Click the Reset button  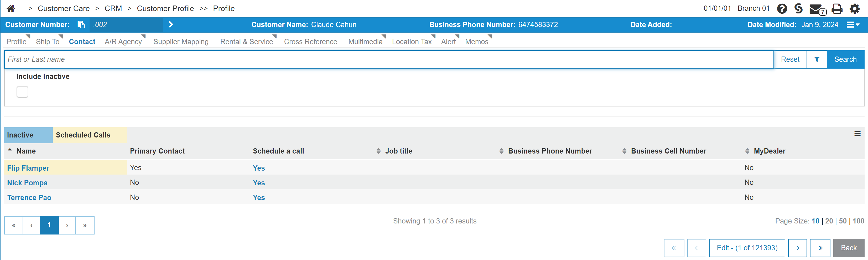click(x=790, y=59)
